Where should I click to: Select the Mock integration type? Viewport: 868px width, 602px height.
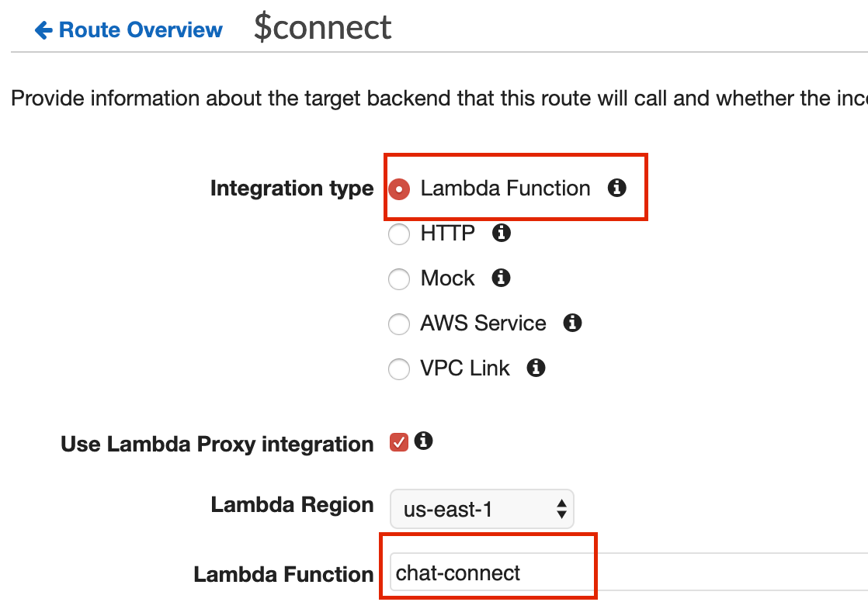click(399, 279)
